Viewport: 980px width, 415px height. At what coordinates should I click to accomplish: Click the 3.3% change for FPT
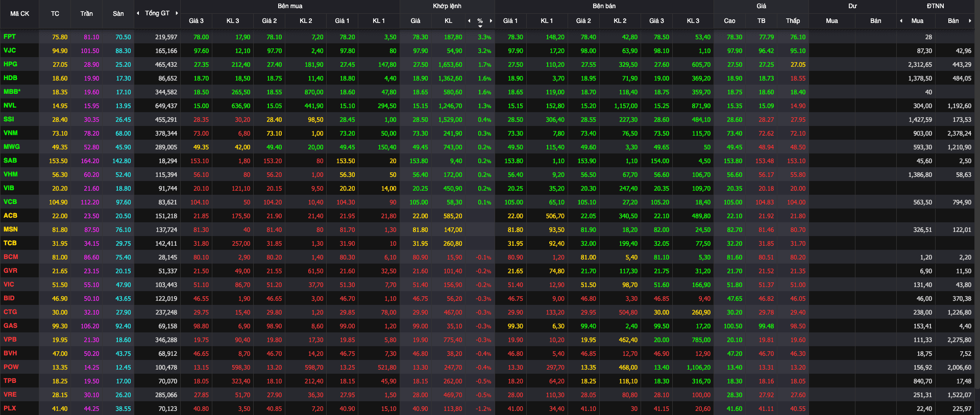[484, 37]
